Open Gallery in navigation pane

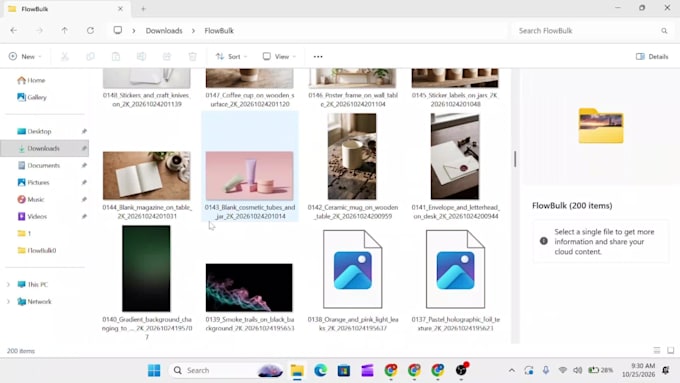point(37,97)
